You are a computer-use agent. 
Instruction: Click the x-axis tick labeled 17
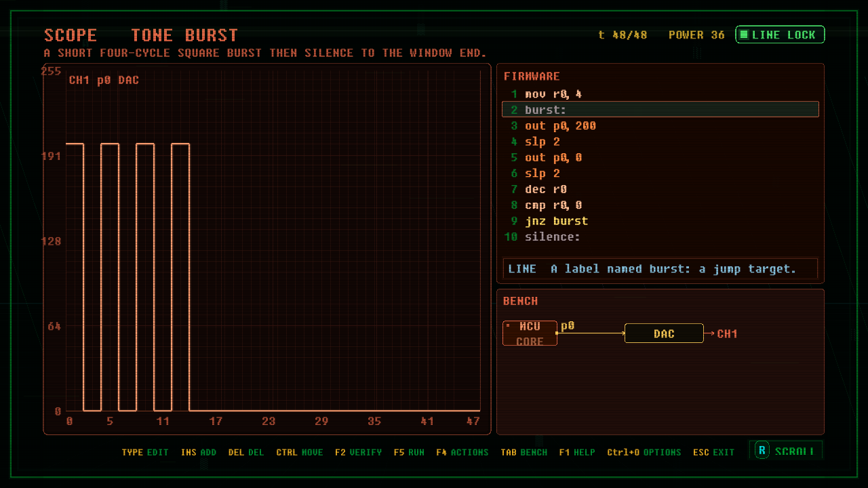point(216,421)
